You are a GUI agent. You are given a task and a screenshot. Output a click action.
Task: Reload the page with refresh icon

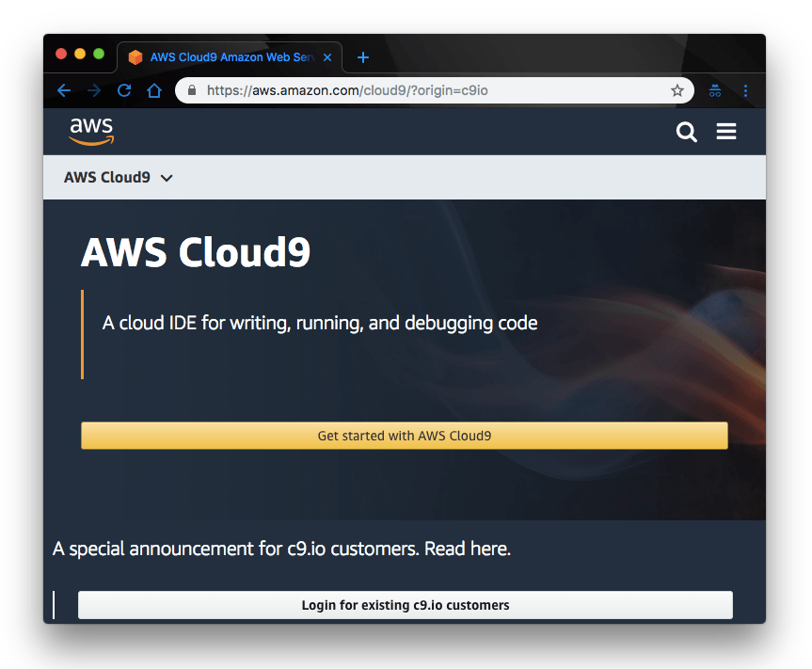coord(124,90)
